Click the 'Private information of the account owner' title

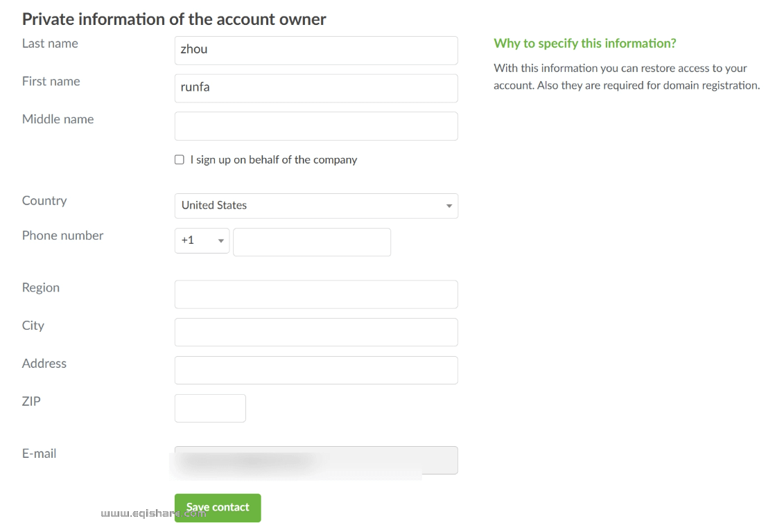[174, 19]
